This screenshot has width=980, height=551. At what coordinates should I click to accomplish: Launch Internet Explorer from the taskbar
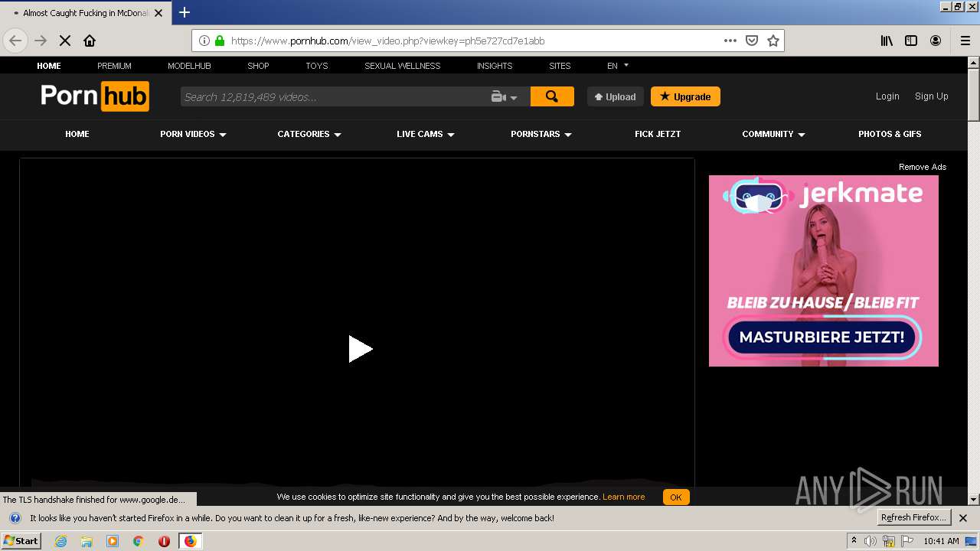tap(61, 541)
